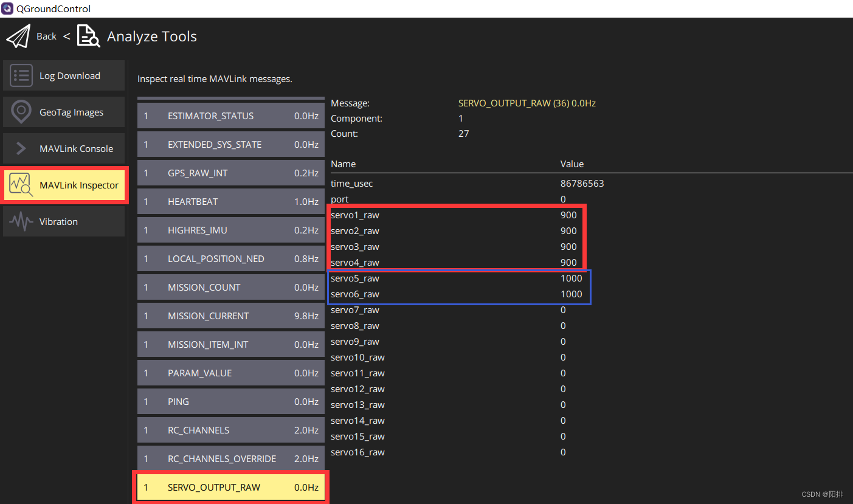Click the Component label

pos(357,119)
